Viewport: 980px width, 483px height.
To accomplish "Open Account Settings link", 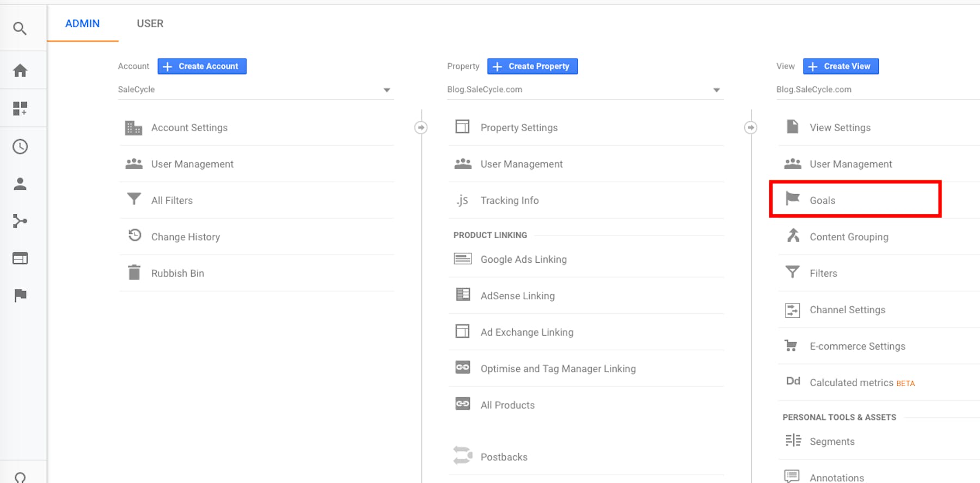I will point(189,128).
